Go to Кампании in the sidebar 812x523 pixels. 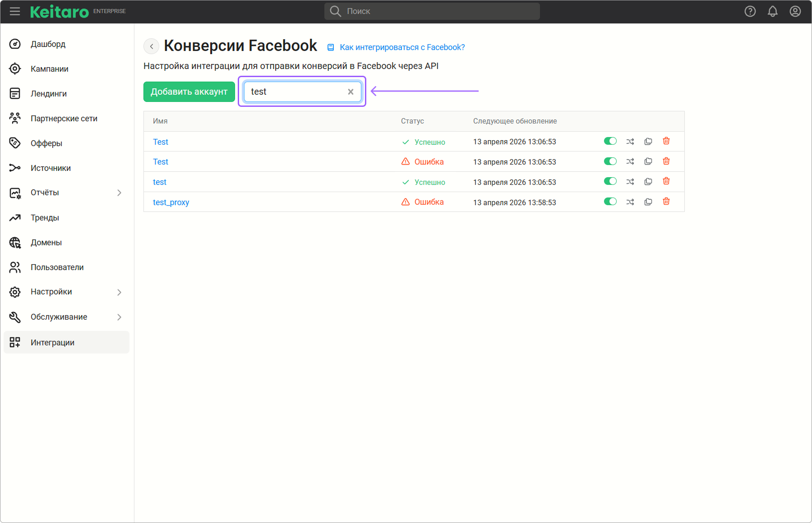point(50,69)
